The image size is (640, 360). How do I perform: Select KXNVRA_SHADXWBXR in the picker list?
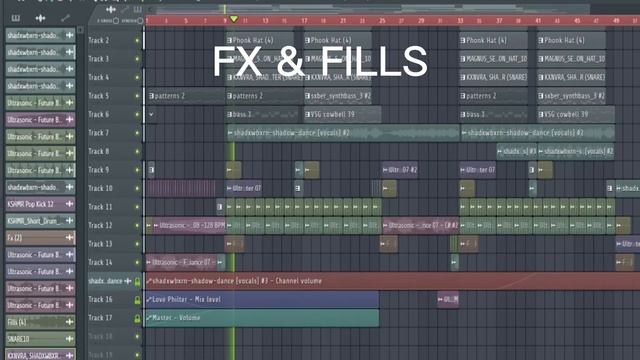40,355
